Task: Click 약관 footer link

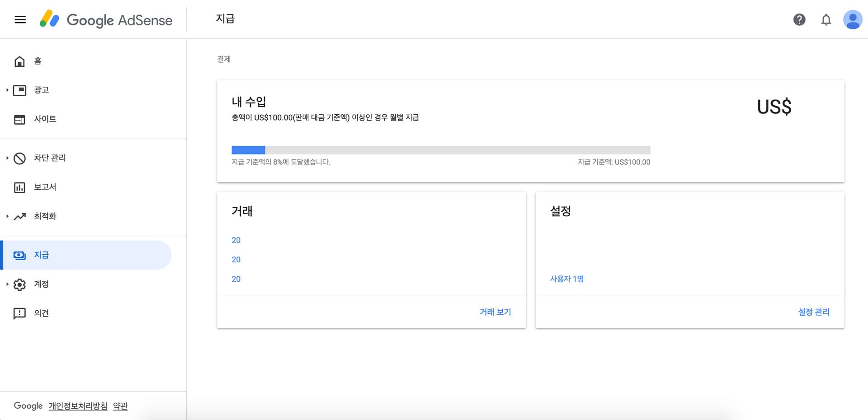Action: pos(120,406)
